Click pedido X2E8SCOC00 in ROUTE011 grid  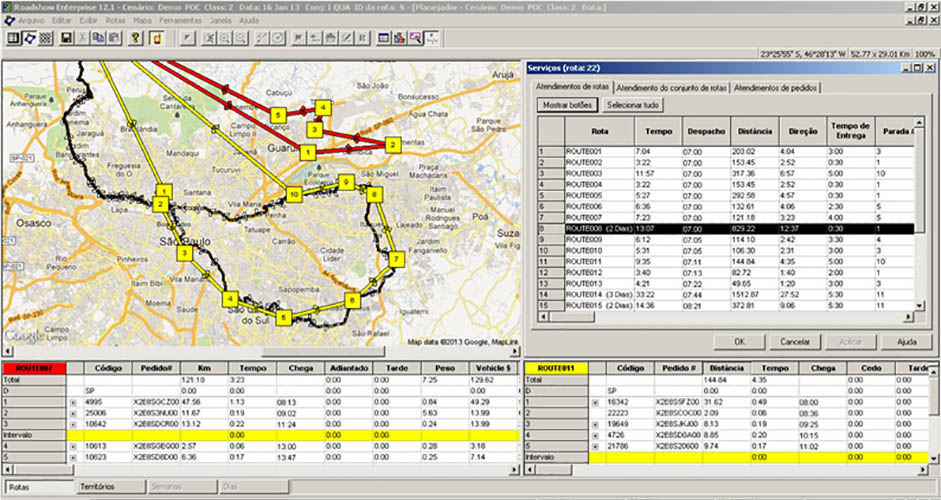678,413
